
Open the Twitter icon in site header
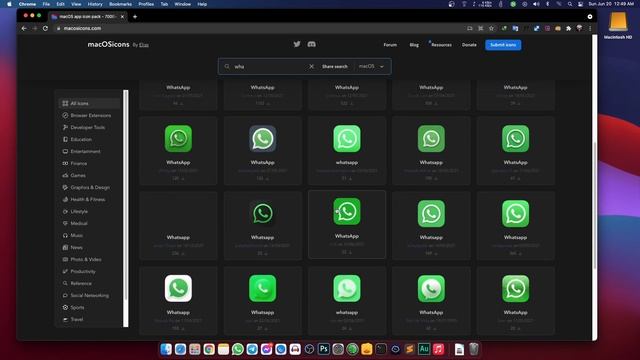297,44
